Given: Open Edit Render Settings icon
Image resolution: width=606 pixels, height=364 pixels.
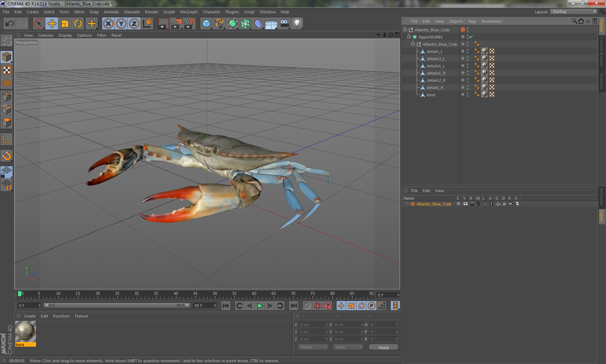Looking at the screenshot, I should (x=189, y=24).
